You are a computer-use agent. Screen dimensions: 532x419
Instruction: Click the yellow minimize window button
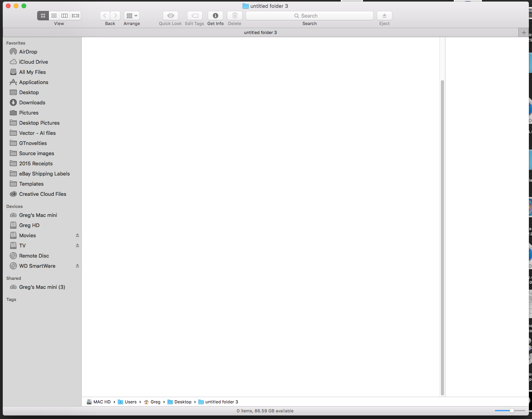[x=16, y=6]
